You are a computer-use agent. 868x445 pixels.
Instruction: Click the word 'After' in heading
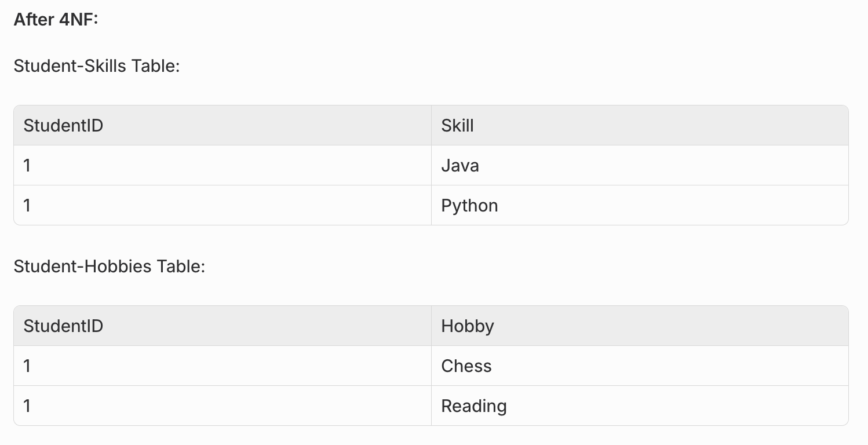[x=34, y=19]
